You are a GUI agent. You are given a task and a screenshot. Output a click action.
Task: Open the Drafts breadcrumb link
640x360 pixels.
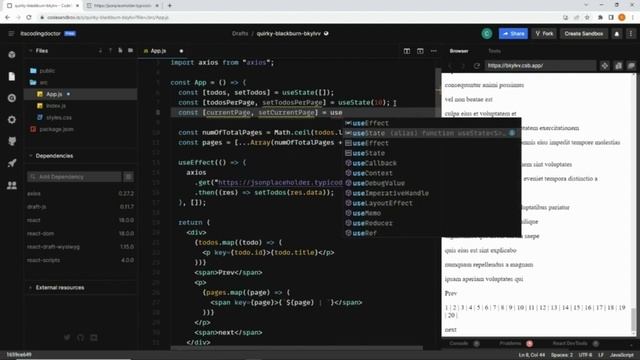click(x=240, y=33)
